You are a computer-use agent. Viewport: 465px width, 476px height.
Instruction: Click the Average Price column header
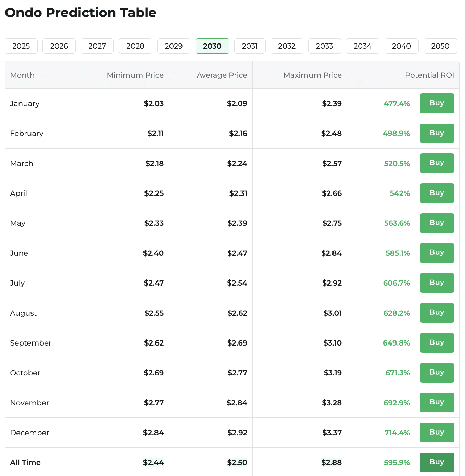click(222, 75)
